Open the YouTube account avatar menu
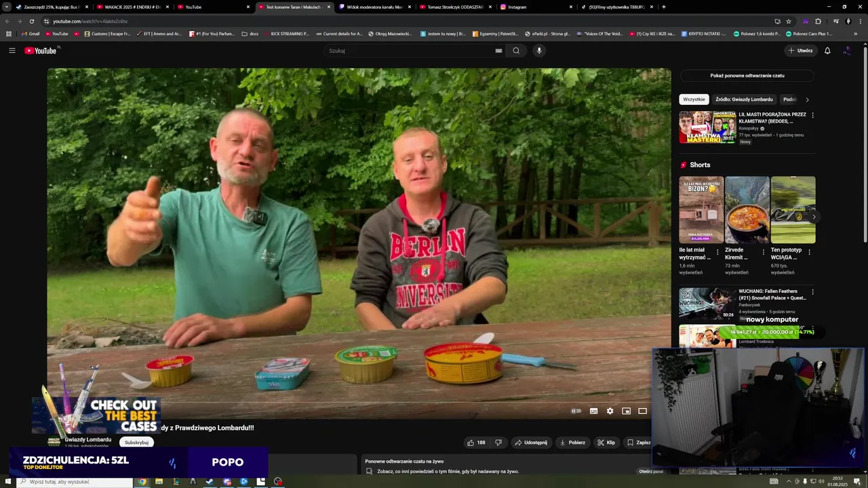The image size is (868, 488). click(x=847, y=50)
